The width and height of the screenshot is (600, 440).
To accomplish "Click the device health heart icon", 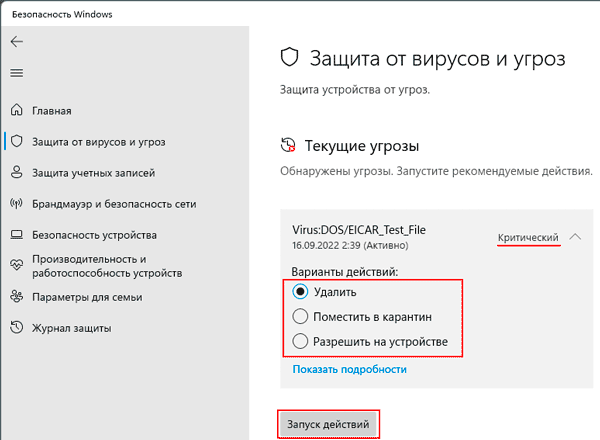I will click(16, 265).
